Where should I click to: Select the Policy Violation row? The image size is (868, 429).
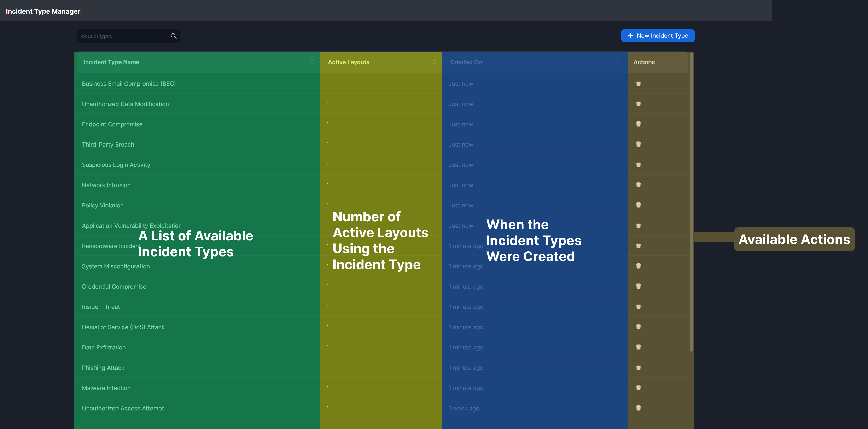tap(103, 205)
